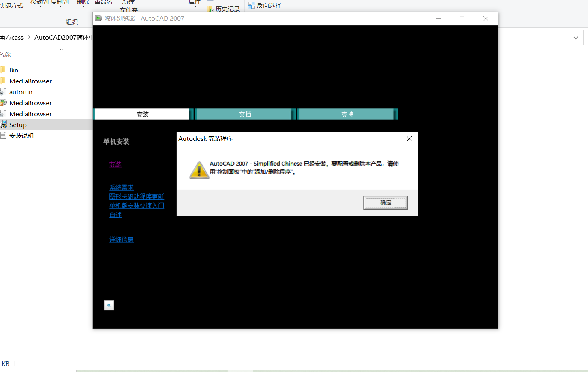Click the 安装说明 document icon

tap(3, 136)
